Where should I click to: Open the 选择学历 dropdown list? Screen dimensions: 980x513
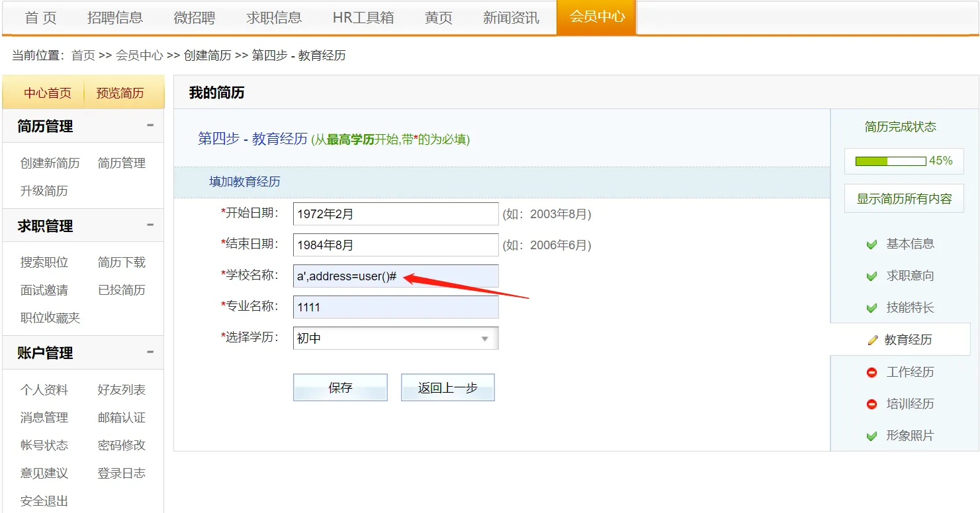[395, 338]
